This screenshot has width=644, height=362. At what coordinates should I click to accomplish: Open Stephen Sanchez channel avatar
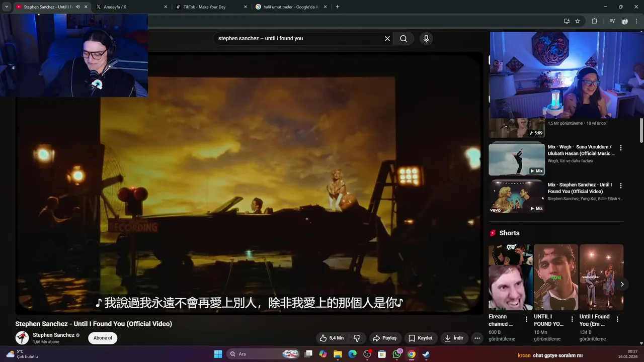[22, 338]
